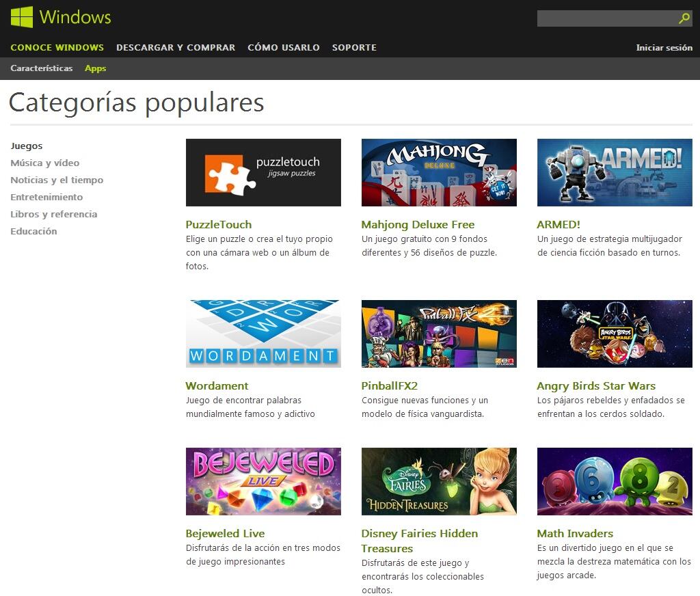Click the ARMED! game artwork
Viewport: 700px width, 596px height.
615,172
